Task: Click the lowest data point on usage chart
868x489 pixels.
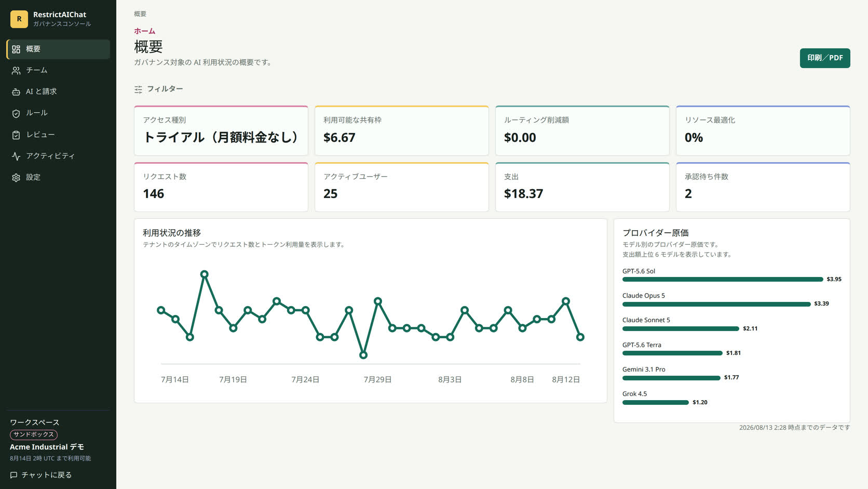Action: [363, 355]
